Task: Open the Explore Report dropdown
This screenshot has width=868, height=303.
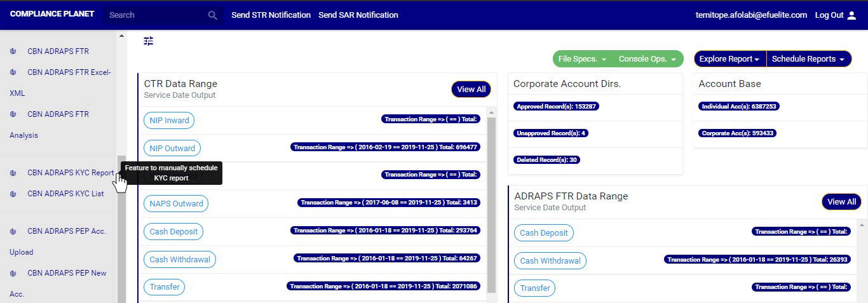Action: click(x=729, y=59)
